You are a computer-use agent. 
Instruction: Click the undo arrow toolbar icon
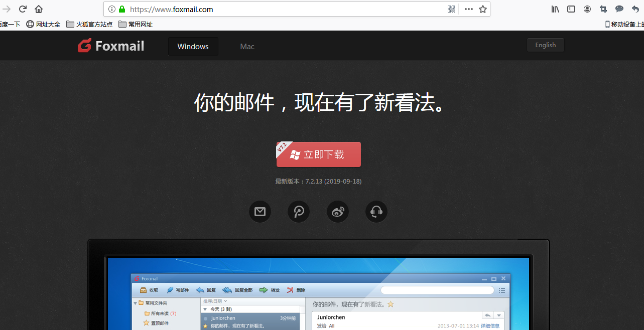[635, 9]
